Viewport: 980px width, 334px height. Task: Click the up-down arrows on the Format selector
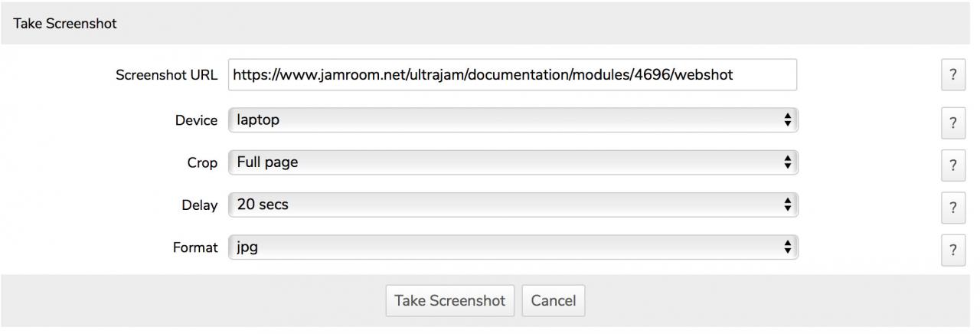click(x=787, y=247)
